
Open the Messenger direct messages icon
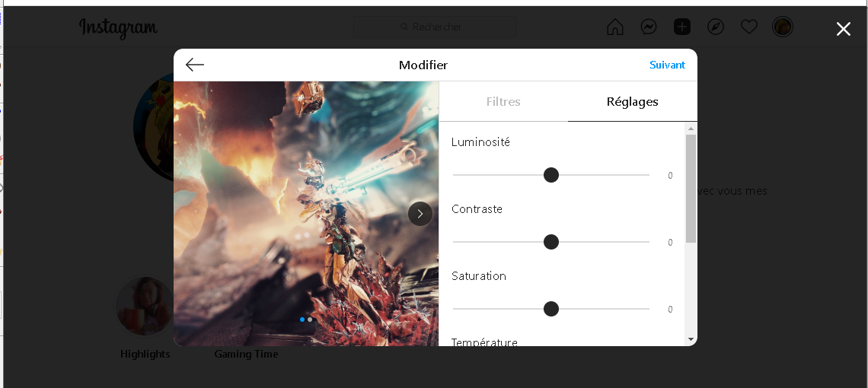[x=649, y=27]
